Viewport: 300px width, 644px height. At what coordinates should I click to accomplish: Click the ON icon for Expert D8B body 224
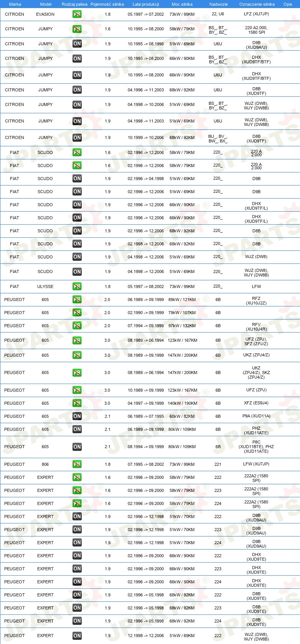pos(77,621)
